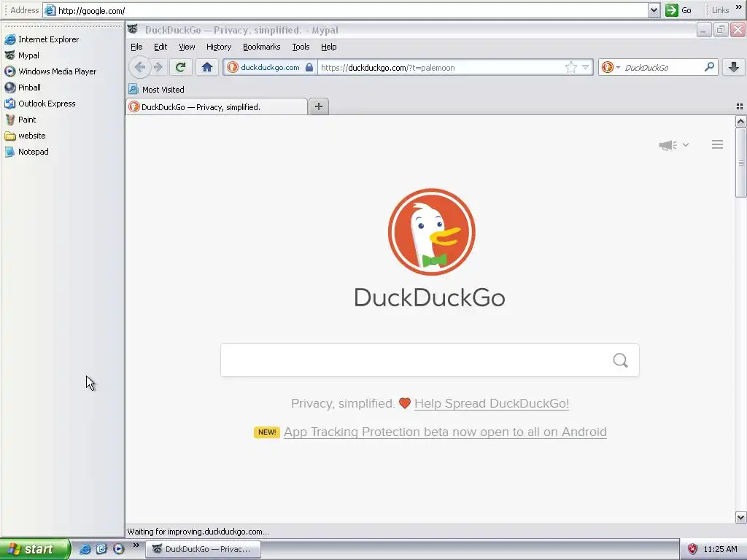Open the Help menu

[x=329, y=47]
